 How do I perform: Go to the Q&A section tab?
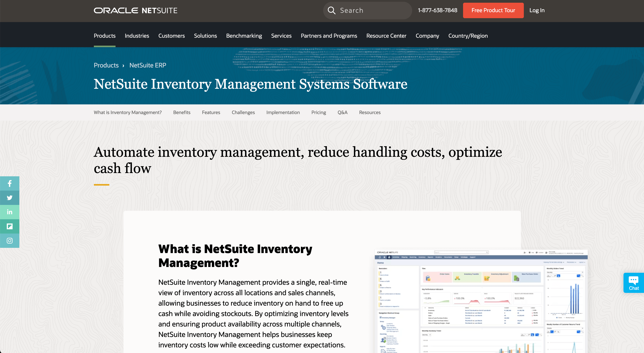(342, 113)
